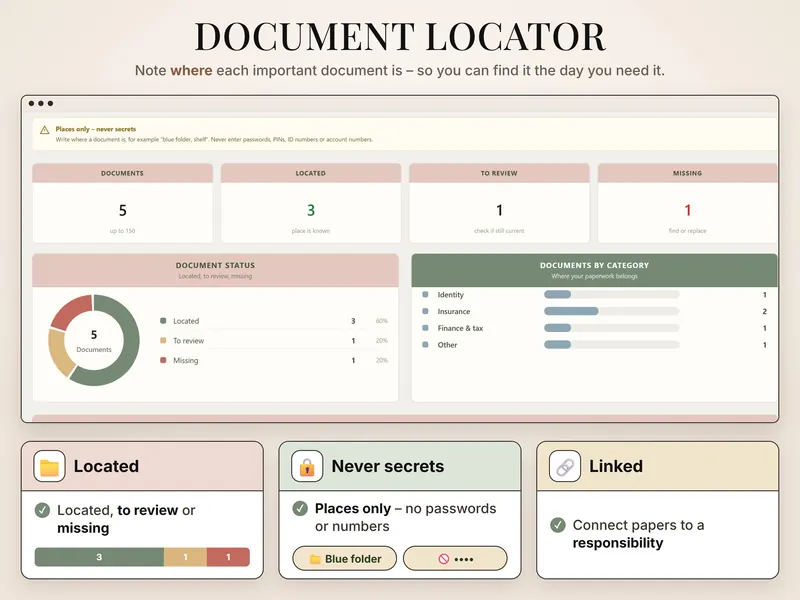This screenshot has width=800, height=600.
Task: Click the Located card title
Action: coord(106,466)
